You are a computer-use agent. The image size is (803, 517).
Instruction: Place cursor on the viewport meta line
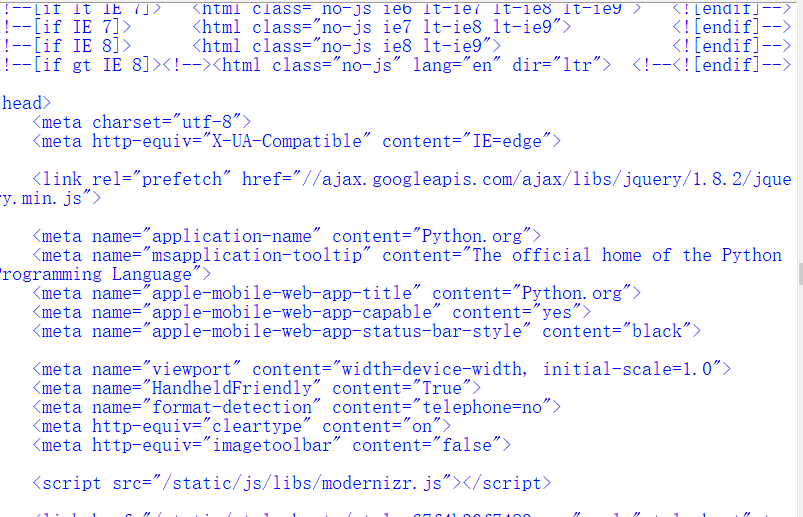(x=382, y=369)
